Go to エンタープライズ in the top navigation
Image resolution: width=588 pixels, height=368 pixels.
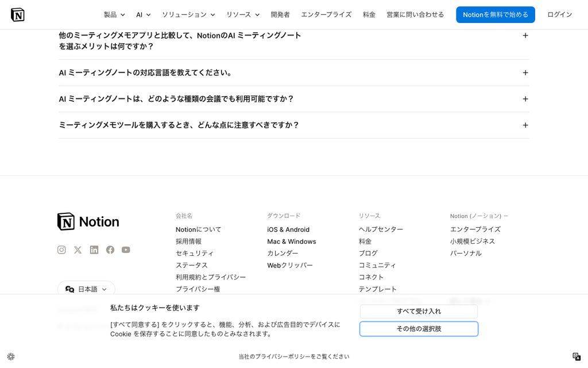pyautogui.click(x=326, y=14)
